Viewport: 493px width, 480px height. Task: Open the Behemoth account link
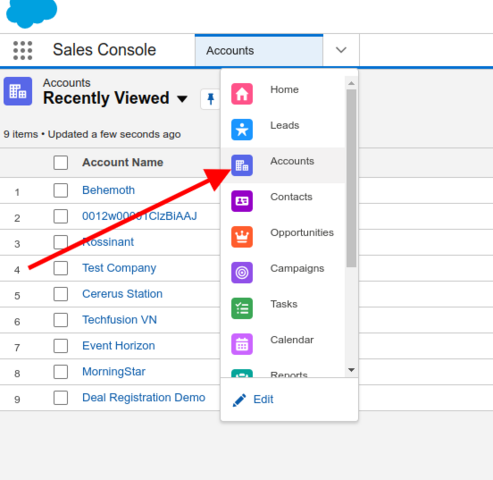[109, 190]
